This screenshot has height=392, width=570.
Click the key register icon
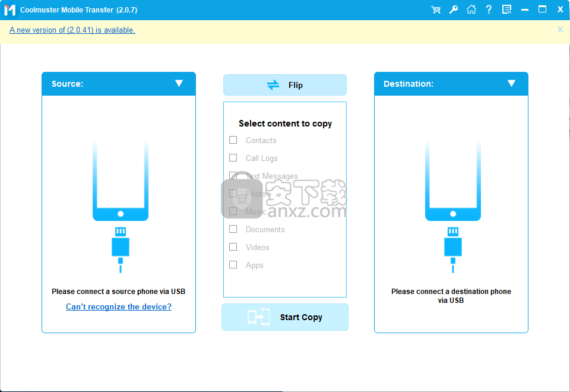(x=453, y=10)
